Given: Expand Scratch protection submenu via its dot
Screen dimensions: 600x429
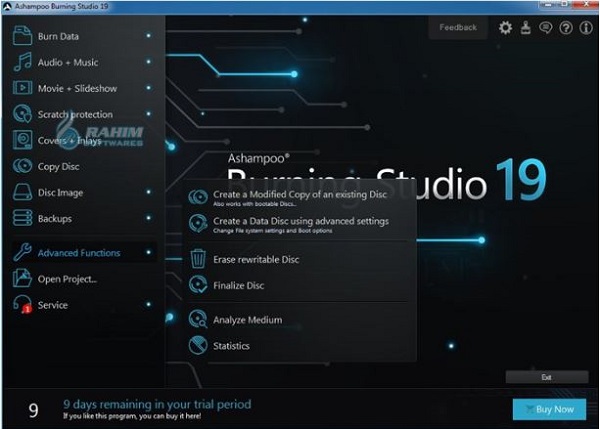Looking at the screenshot, I should pos(148,114).
